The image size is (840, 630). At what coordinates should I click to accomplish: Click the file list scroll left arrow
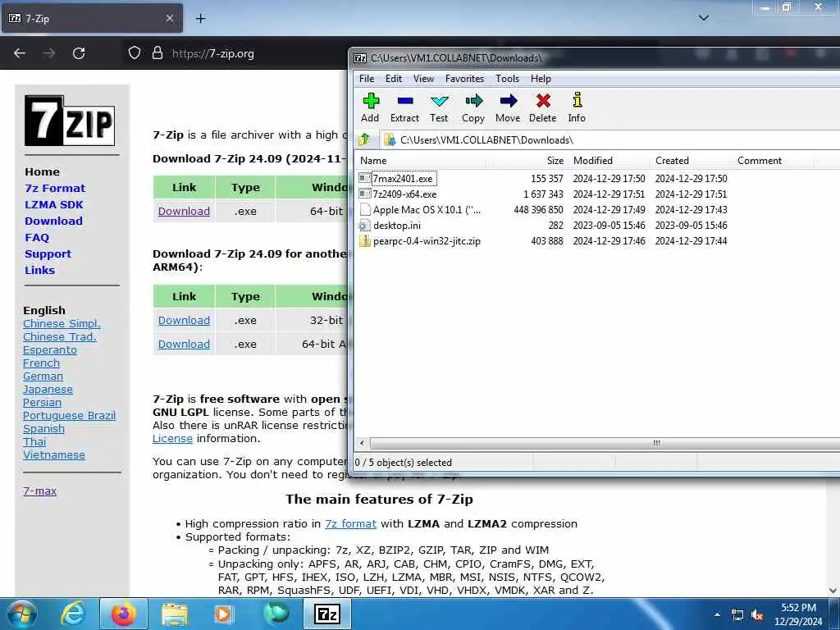click(x=362, y=443)
